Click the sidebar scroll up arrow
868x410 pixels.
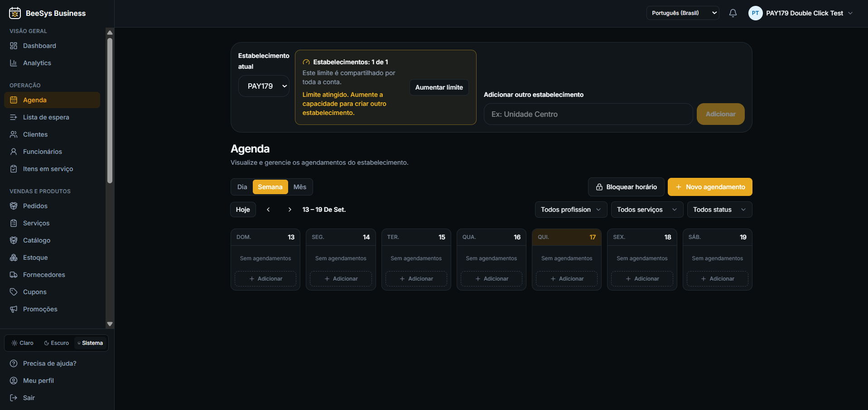[110, 33]
